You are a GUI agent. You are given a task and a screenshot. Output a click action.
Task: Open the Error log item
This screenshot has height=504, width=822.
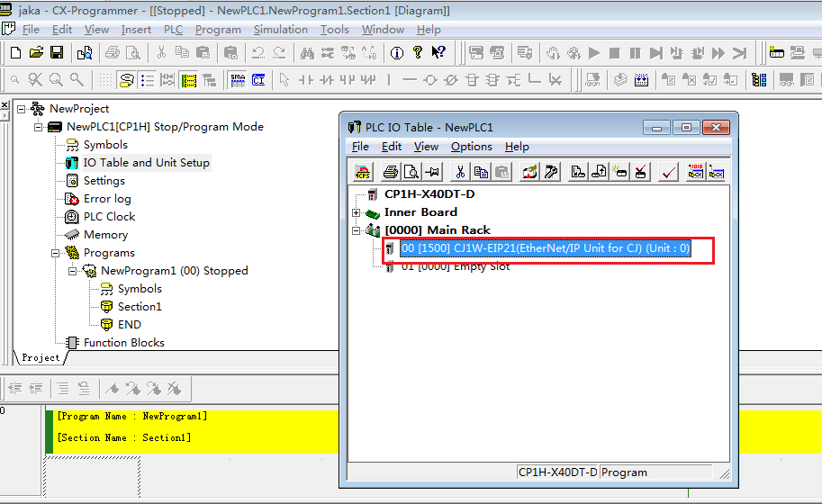[107, 199]
